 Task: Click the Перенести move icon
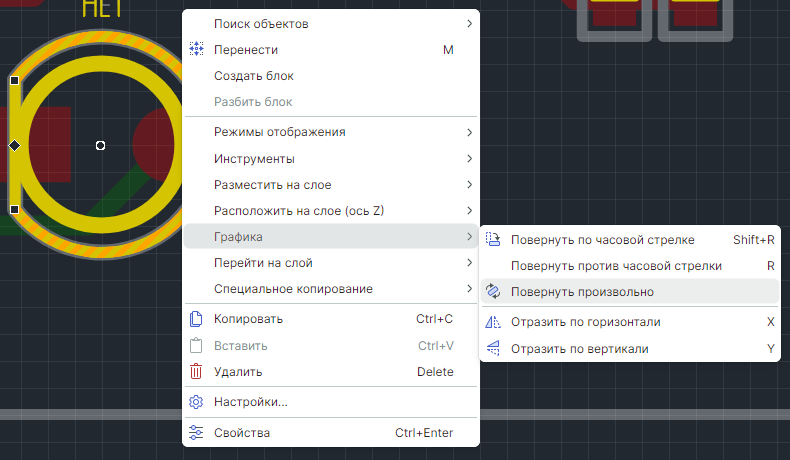click(x=196, y=49)
